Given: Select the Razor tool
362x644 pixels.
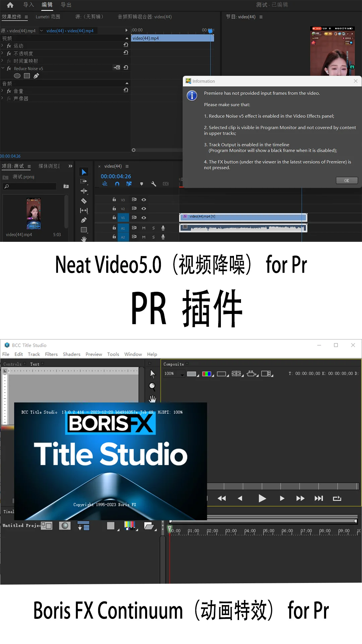Looking at the screenshot, I should coord(84,201).
